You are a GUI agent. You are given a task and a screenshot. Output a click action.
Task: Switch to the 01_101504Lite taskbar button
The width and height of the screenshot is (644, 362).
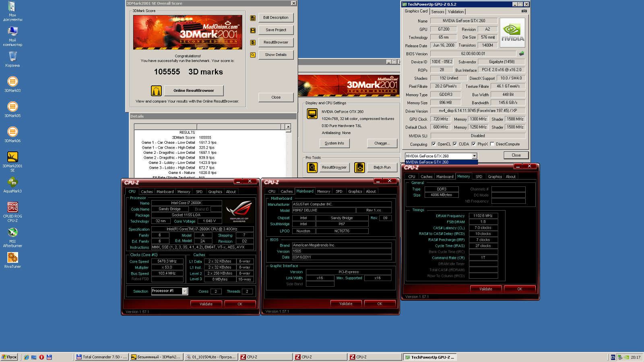pyautogui.click(x=211, y=357)
